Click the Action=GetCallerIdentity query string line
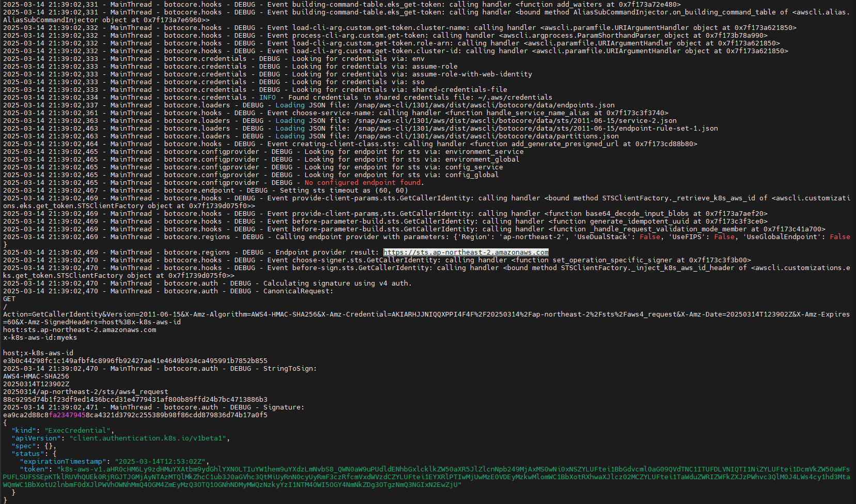Viewport: 856px width, 504px height. coord(426,318)
